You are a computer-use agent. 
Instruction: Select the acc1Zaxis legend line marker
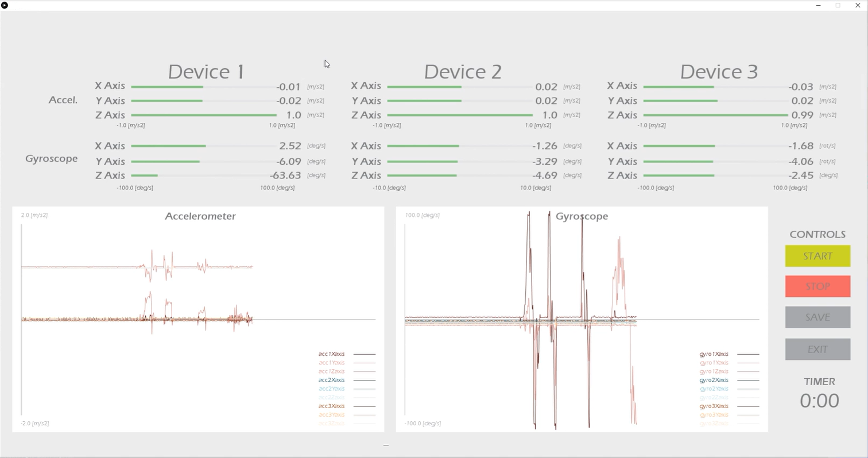click(364, 371)
